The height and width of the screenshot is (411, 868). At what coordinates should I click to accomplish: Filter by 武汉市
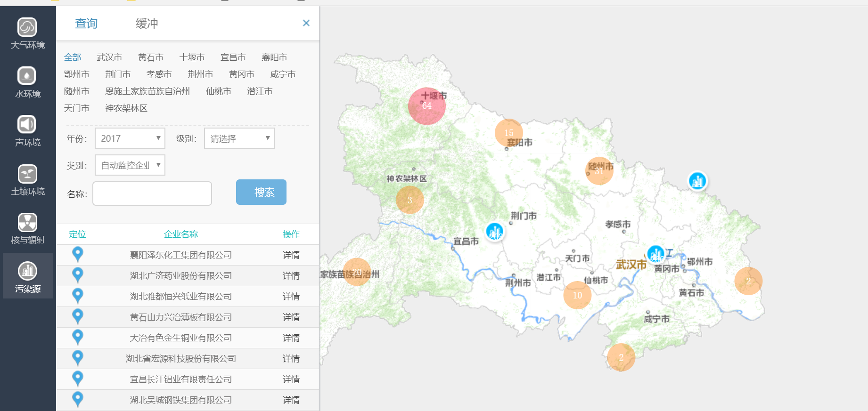(x=109, y=57)
